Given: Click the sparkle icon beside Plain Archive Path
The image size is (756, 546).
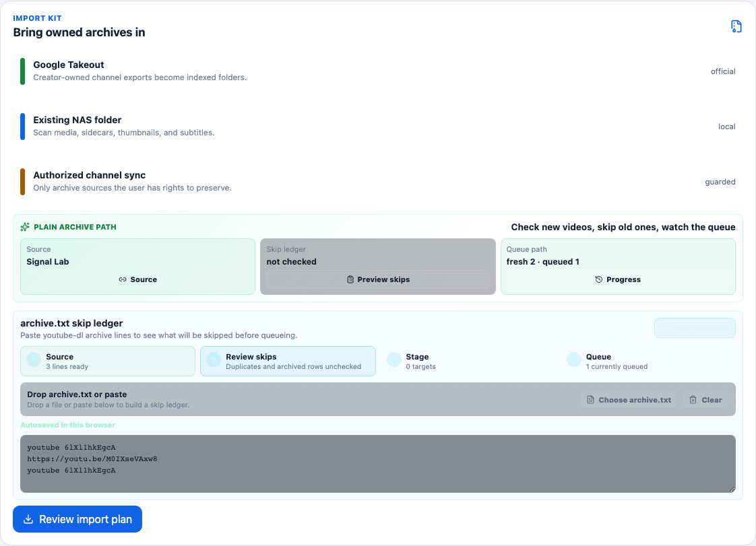Looking at the screenshot, I should click(x=25, y=227).
